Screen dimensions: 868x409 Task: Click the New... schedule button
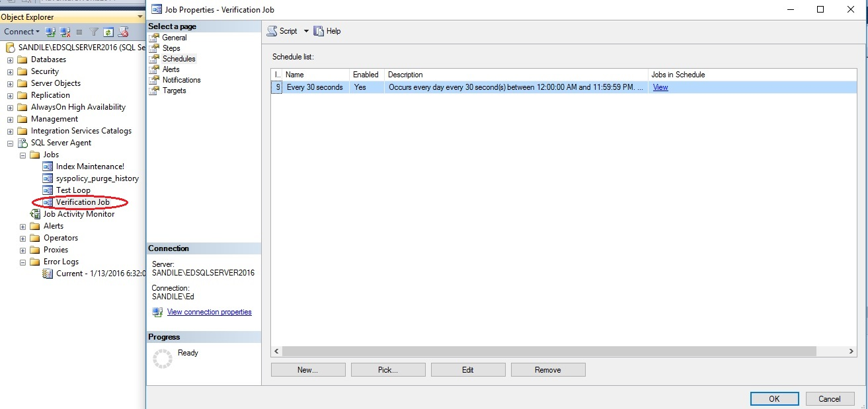point(308,370)
